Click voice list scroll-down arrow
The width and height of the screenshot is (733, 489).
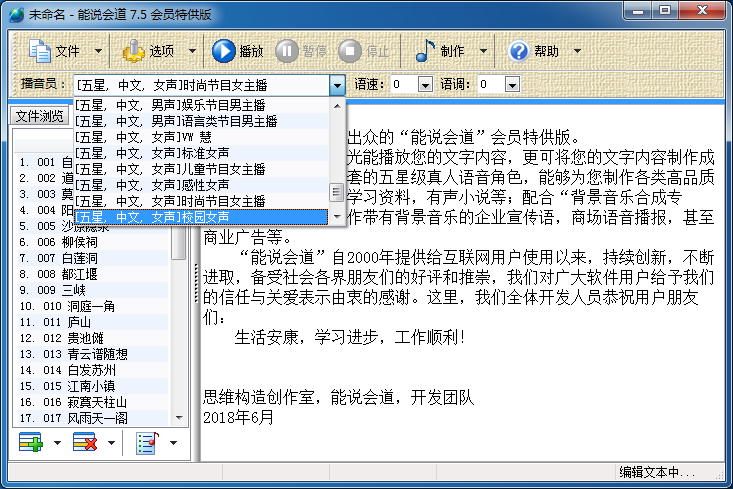coord(337,216)
